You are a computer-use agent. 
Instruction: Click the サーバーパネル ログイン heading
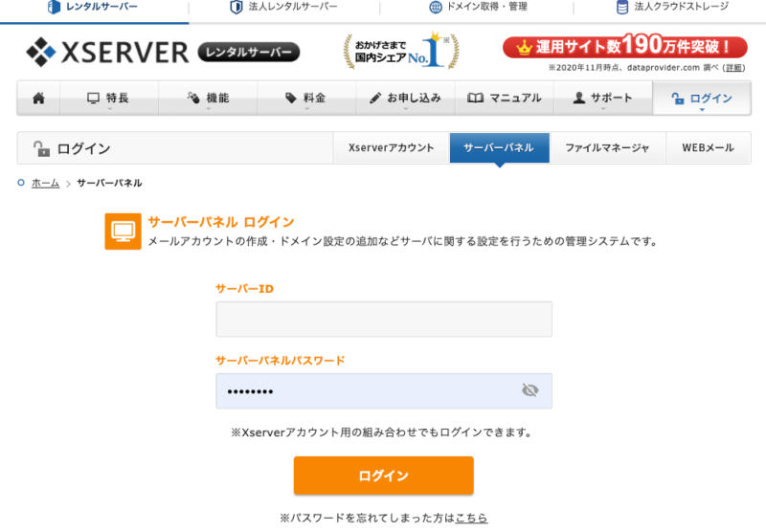pos(221,222)
